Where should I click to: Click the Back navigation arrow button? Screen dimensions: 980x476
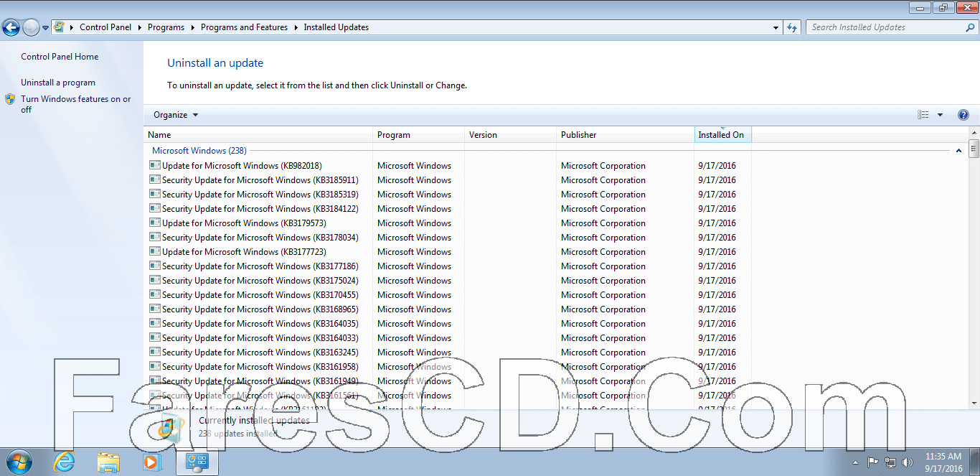11,28
